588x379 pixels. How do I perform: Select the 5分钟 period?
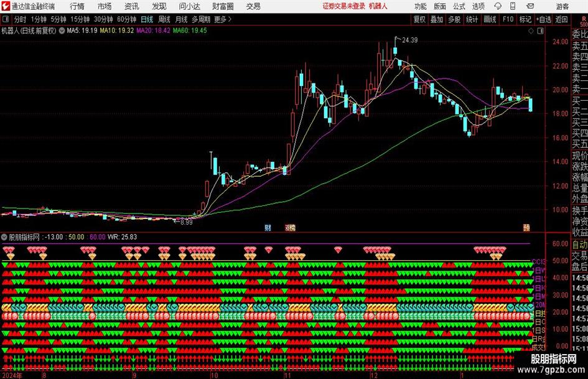58,19
